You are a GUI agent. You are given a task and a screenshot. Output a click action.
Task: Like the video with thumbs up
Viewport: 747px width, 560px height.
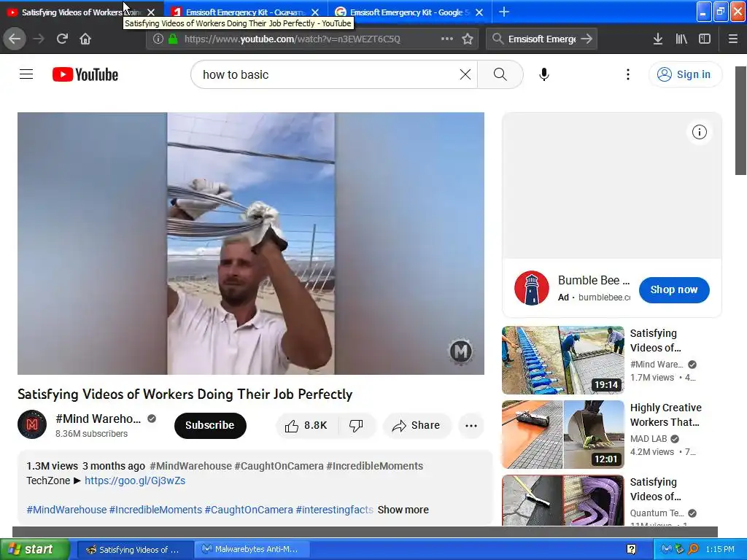click(306, 425)
